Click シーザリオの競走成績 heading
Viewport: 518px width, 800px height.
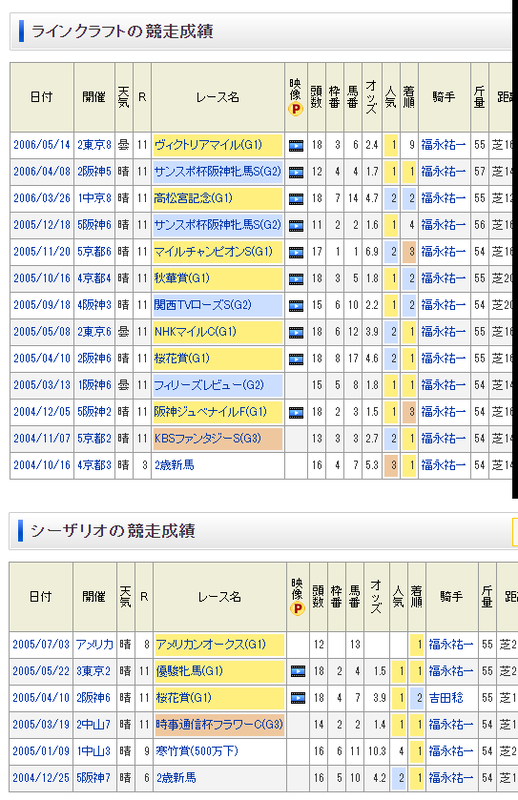113,531
